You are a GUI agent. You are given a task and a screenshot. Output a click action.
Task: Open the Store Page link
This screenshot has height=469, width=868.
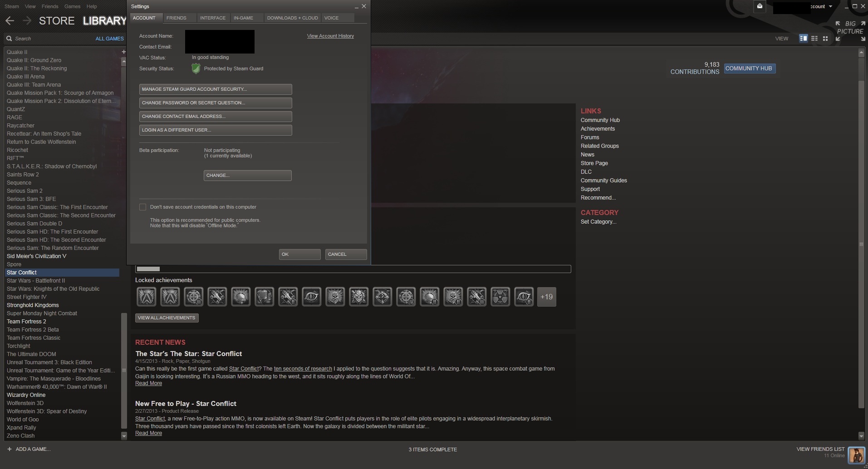click(x=594, y=163)
